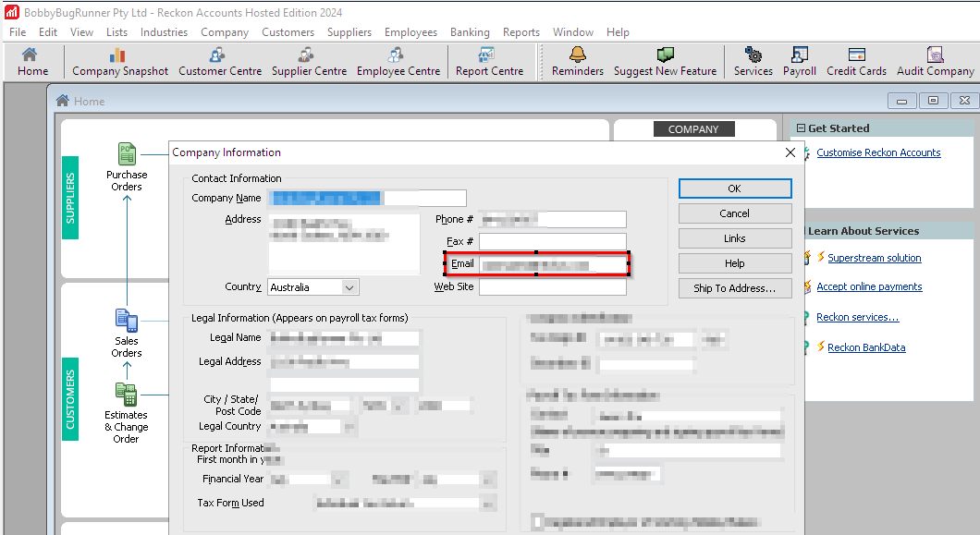Click the Address text box
Screen dimensions: 980x535
[344, 242]
